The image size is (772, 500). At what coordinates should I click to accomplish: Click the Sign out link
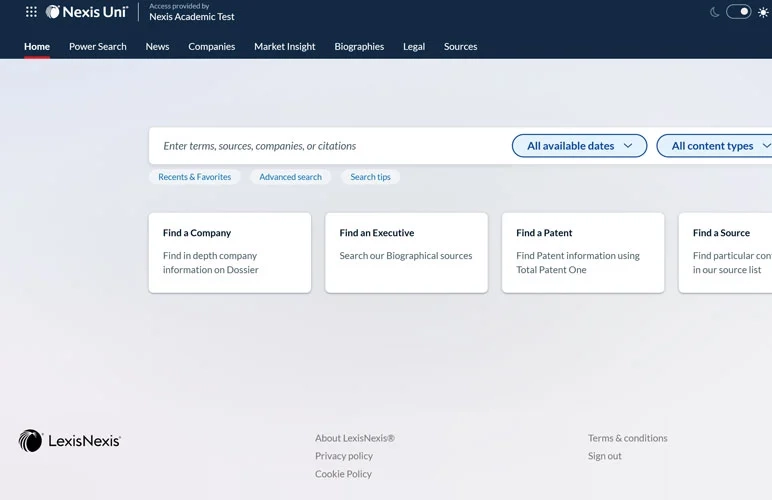tap(605, 456)
